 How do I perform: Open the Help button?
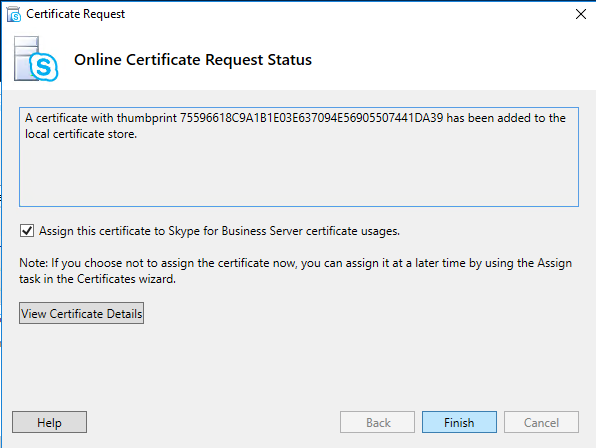(x=49, y=422)
